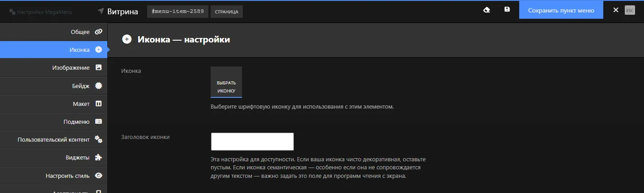Open the Виджеты tab

[x=54, y=157]
